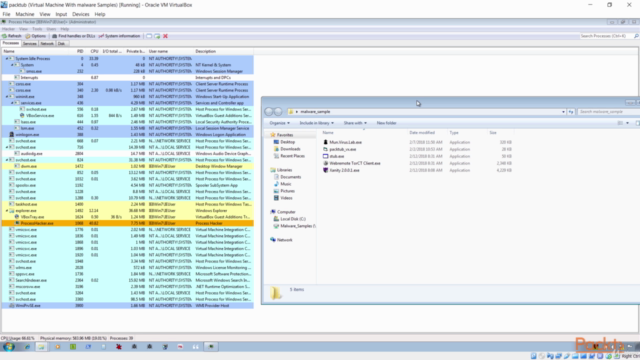Select the ProcessHacker.exe process row

point(127,223)
